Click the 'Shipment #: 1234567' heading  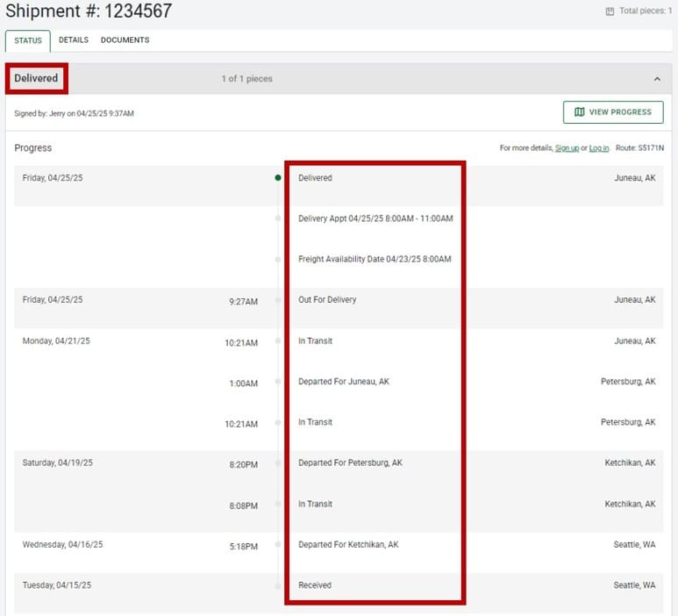(89, 11)
